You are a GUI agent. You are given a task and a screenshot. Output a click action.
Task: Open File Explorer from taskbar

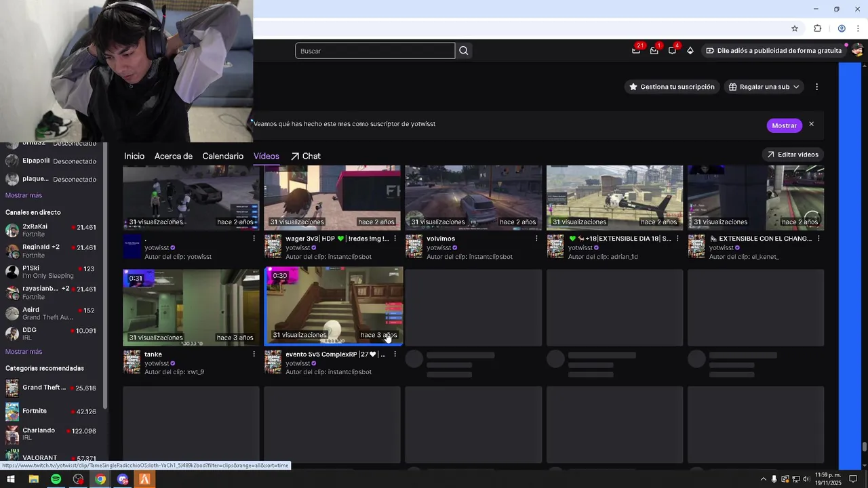click(x=33, y=479)
